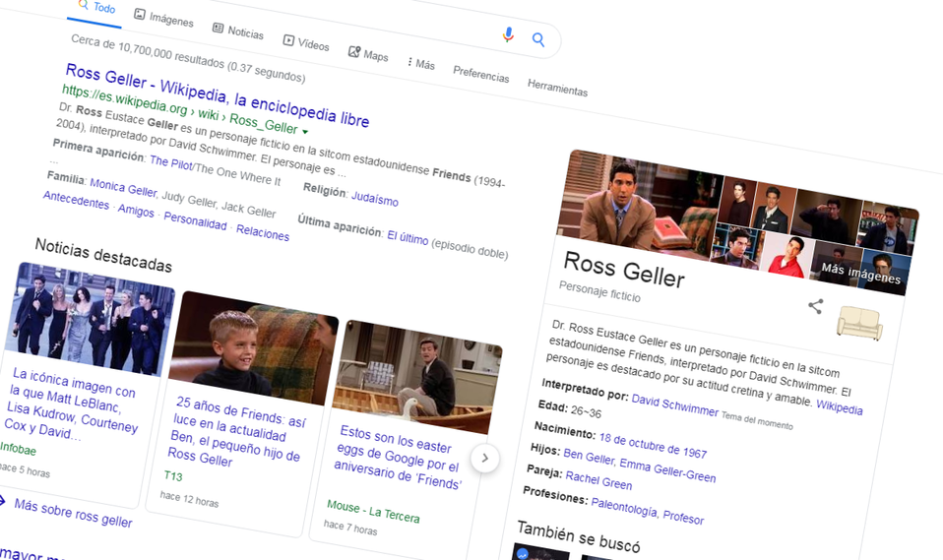Open La Tercera news about easter eggs

pyautogui.click(x=398, y=457)
